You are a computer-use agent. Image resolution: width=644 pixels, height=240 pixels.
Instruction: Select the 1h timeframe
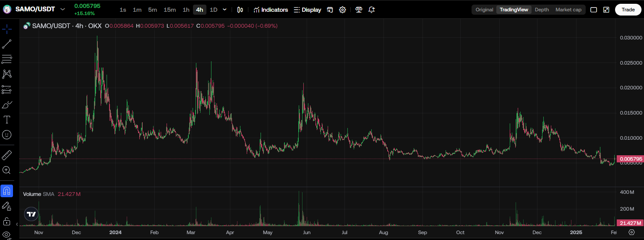click(x=186, y=10)
